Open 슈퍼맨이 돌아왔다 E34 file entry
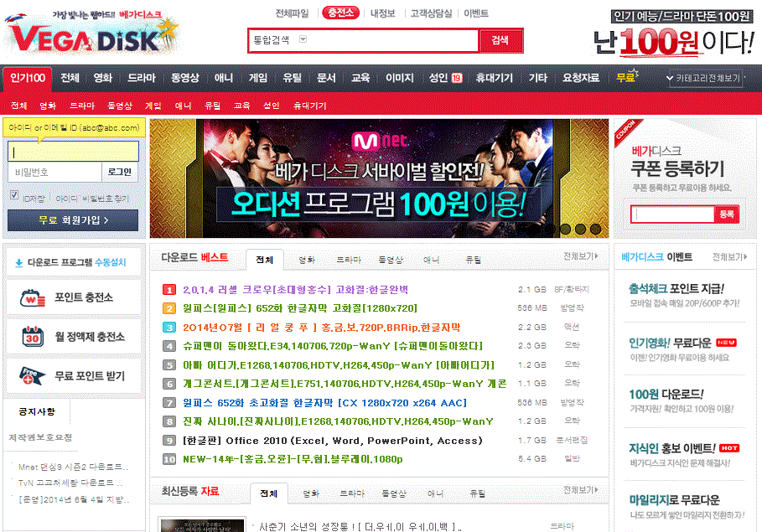 tap(333, 346)
